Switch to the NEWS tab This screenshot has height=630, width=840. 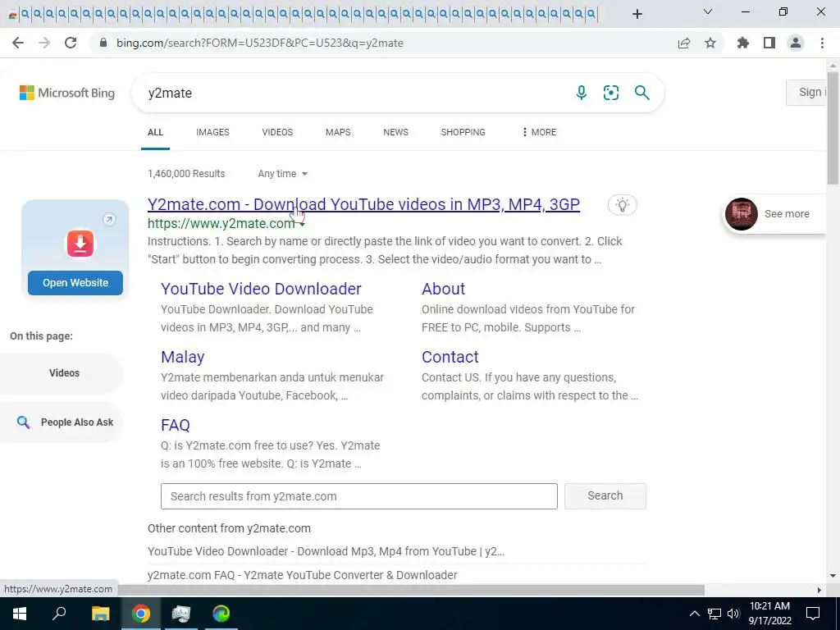(x=396, y=132)
